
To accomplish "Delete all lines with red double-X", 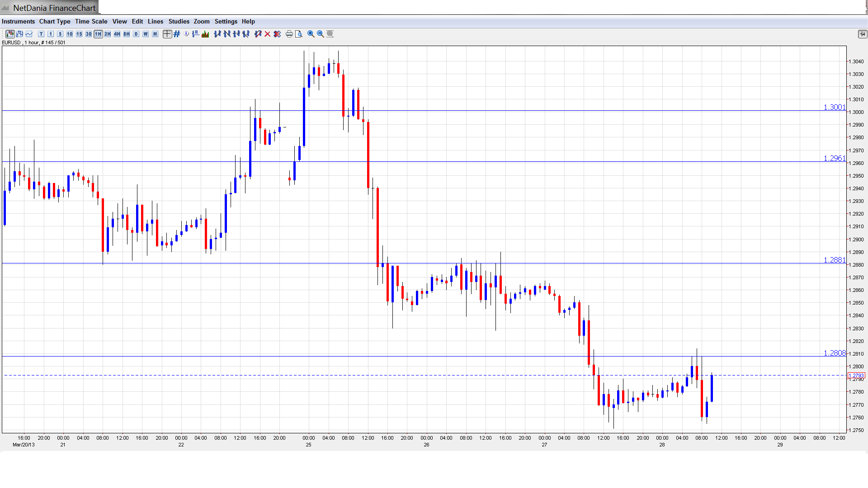I will coord(277,34).
